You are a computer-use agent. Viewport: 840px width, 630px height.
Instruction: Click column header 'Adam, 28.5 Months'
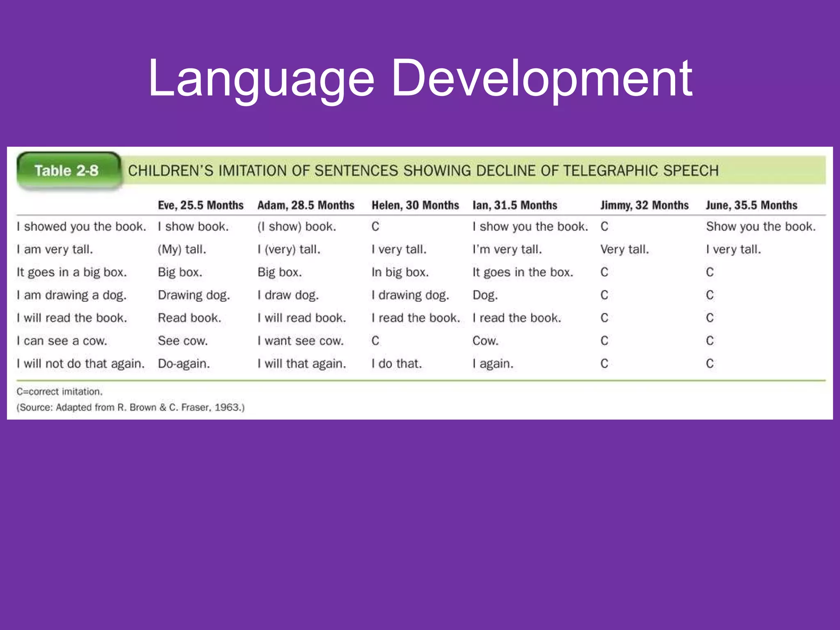pos(306,205)
